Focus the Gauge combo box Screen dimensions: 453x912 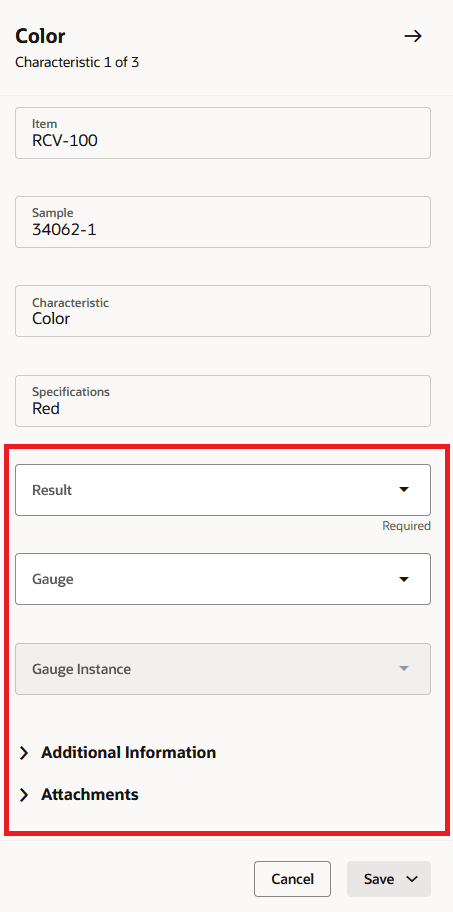[x=223, y=579]
